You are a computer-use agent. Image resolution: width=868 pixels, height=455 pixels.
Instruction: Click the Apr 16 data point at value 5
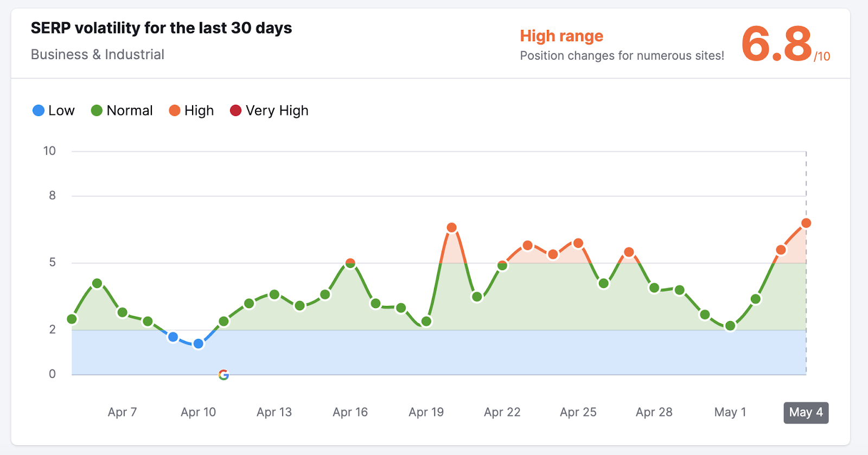coord(350,264)
